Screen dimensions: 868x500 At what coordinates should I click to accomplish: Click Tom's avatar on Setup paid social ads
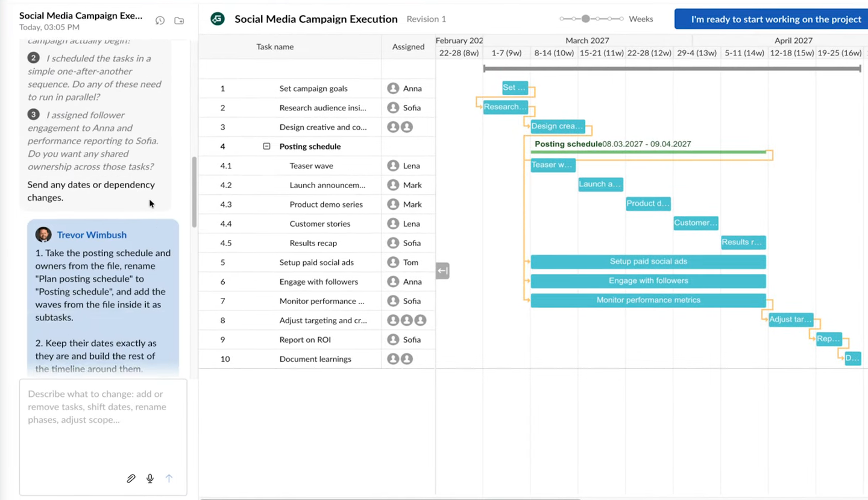(393, 262)
